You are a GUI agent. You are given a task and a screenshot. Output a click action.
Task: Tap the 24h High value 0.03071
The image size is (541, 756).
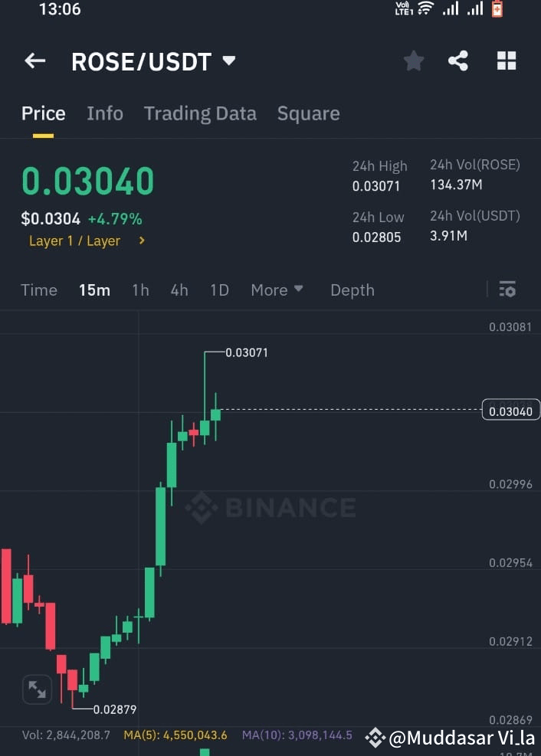[376, 186]
